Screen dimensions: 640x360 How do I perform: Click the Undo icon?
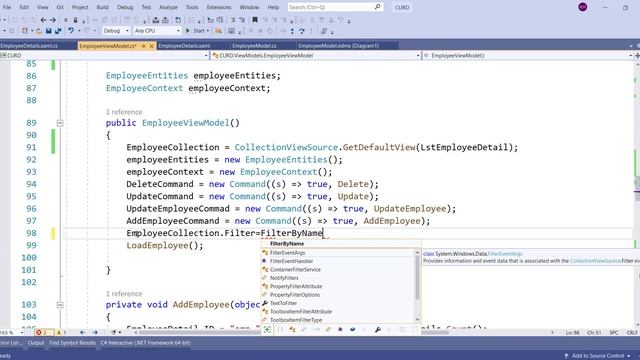[x=71, y=30]
